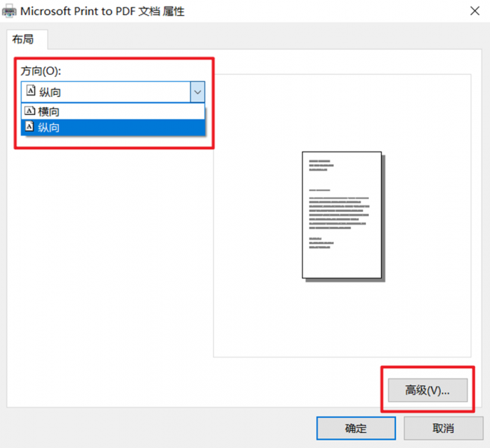This screenshot has height=448, width=490.
Task: Click the 方向 combo box showing 纵向
Action: (113, 92)
